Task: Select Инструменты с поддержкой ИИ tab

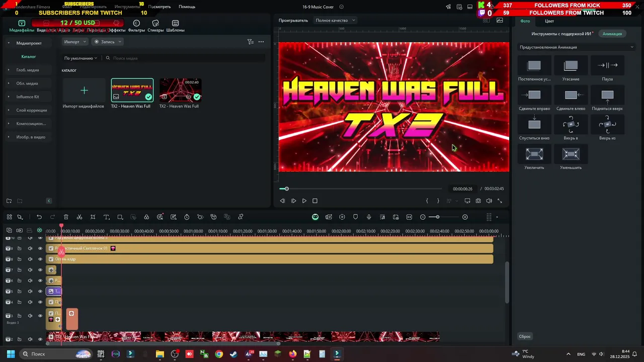Action: [561, 34]
